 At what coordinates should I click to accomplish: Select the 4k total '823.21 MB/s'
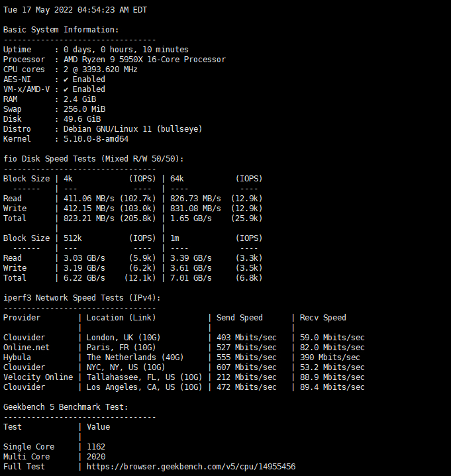[x=89, y=218]
